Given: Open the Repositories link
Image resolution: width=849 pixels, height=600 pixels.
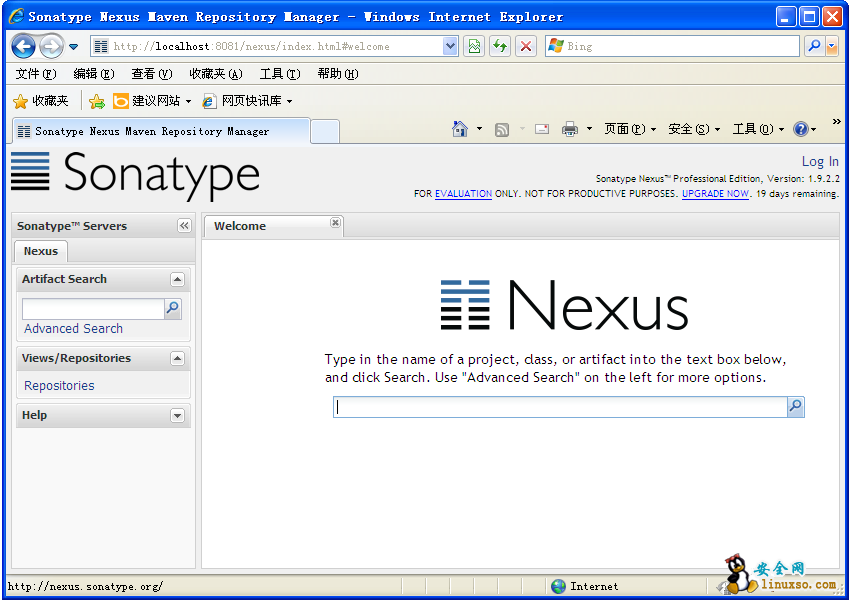Looking at the screenshot, I should [x=59, y=386].
